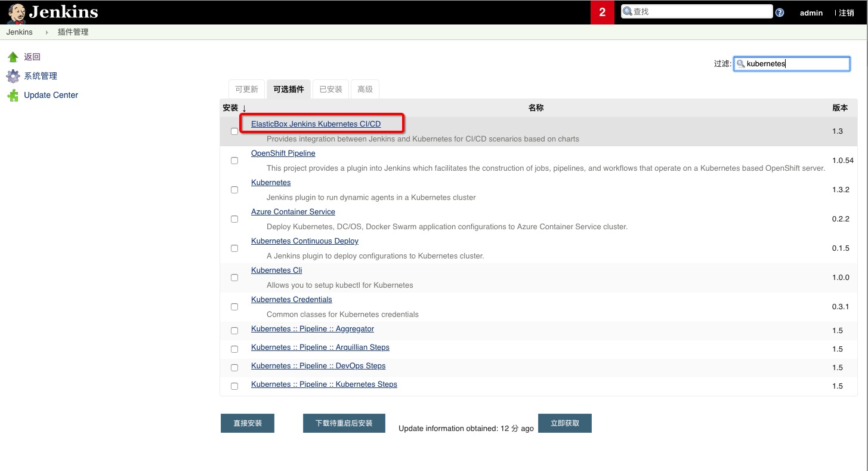Check the Pipeline :: Arquillian Steps checkbox
The width and height of the screenshot is (868, 471).
pyautogui.click(x=234, y=349)
